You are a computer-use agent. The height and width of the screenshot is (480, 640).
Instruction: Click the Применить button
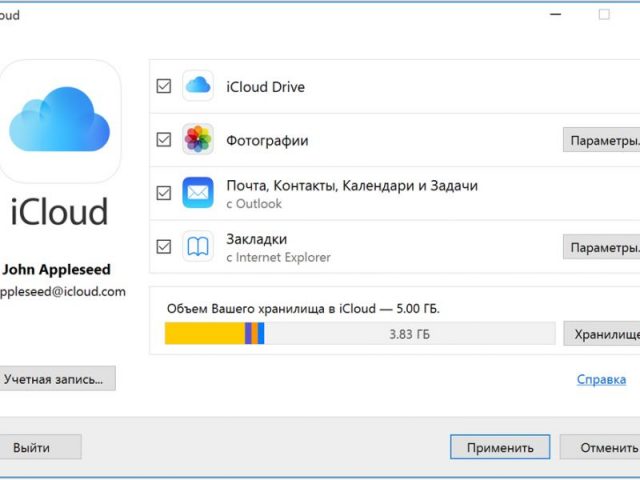[500, 447]
